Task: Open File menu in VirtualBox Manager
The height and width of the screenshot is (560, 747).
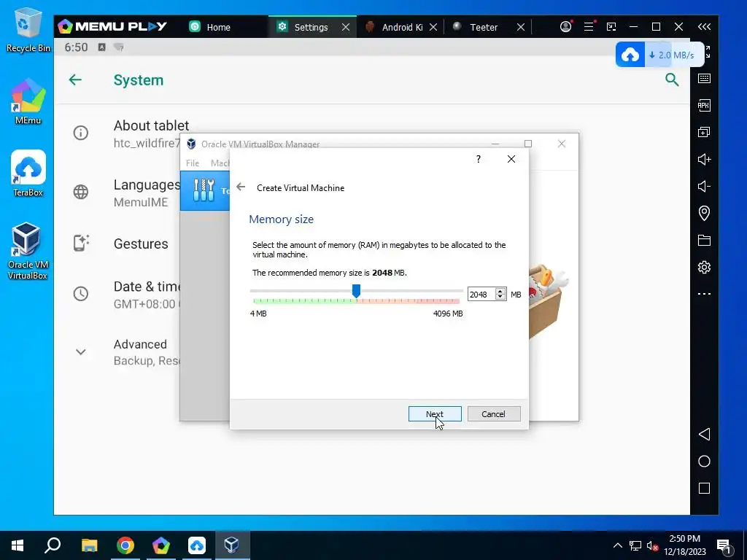Action: click(193, 163)
